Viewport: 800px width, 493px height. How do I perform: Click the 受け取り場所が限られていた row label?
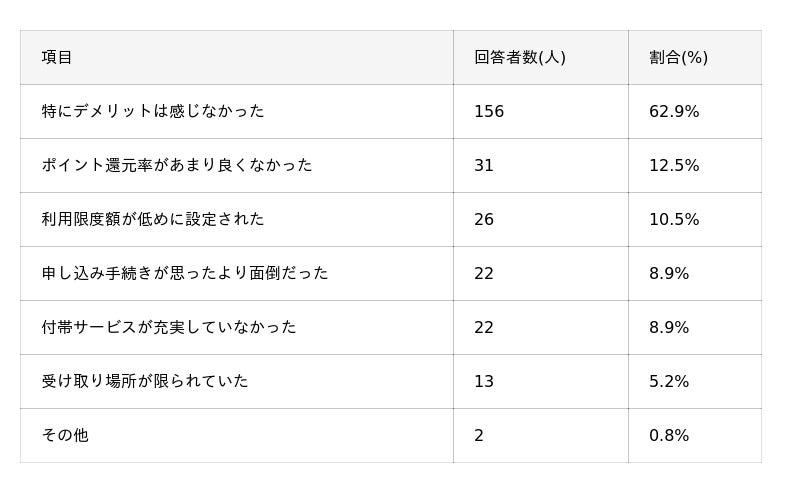coord(145,381)
